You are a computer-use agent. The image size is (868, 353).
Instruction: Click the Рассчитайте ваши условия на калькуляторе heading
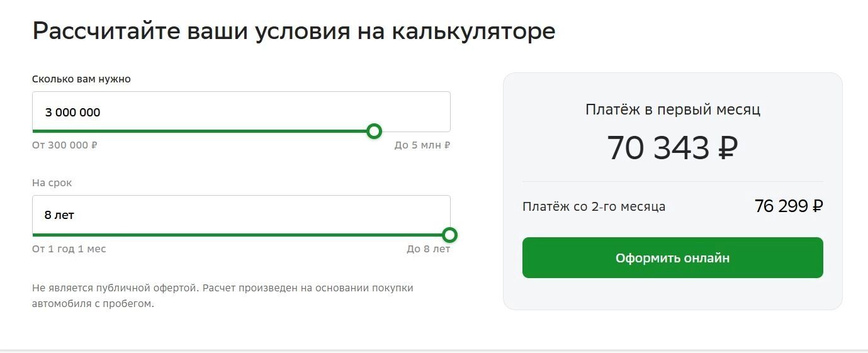293,31
